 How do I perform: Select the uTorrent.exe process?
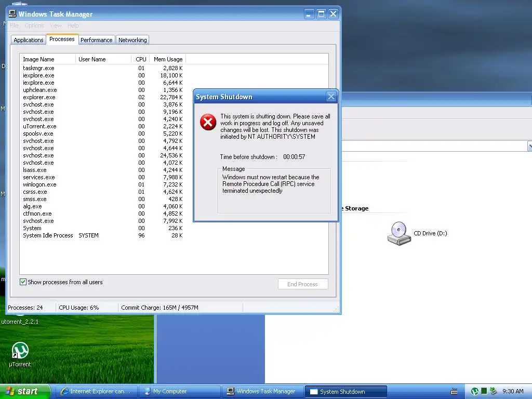pos(102,126)
